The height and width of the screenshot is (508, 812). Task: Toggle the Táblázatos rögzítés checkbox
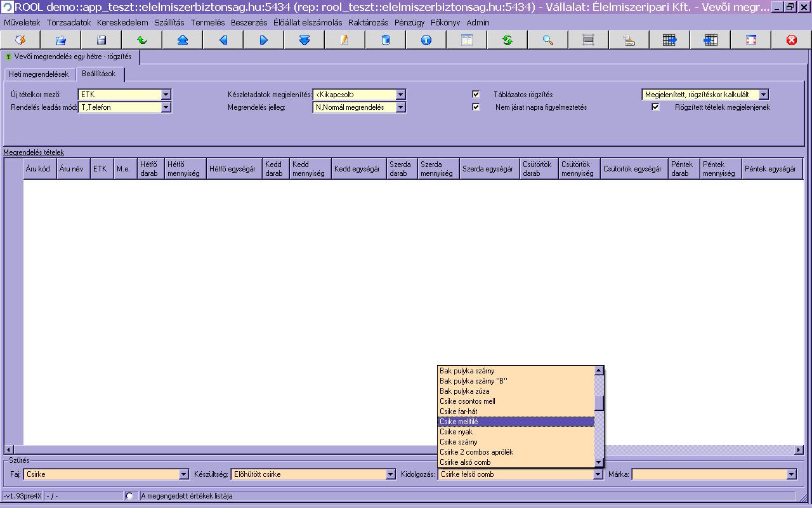coord(476,95)
